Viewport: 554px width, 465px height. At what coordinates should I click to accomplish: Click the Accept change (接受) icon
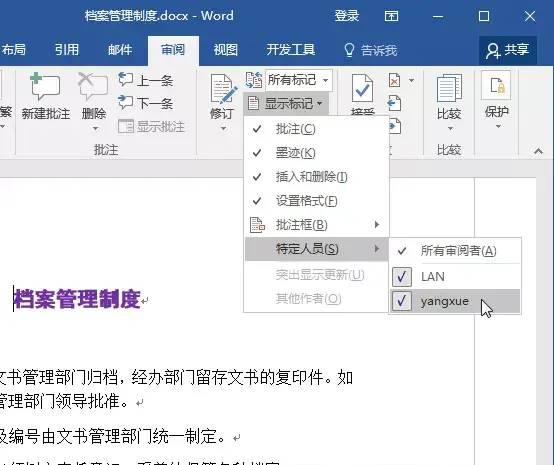(362, 89)
